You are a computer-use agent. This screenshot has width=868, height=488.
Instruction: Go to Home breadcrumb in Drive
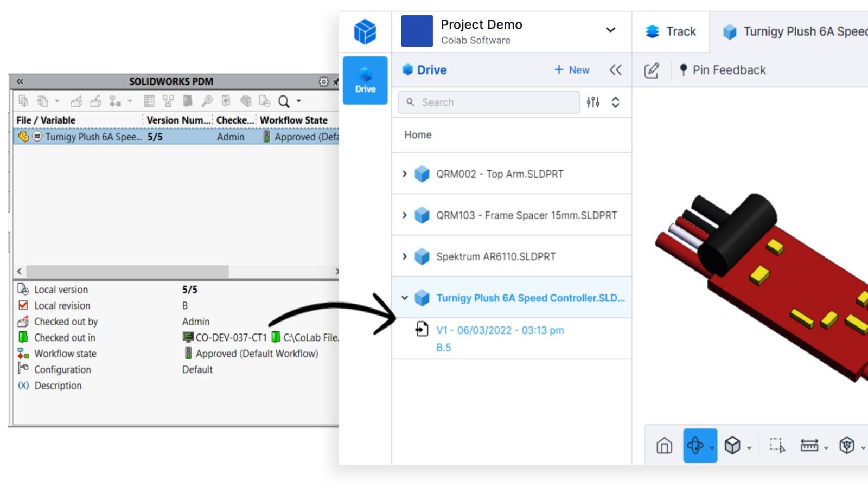point(418,134)
